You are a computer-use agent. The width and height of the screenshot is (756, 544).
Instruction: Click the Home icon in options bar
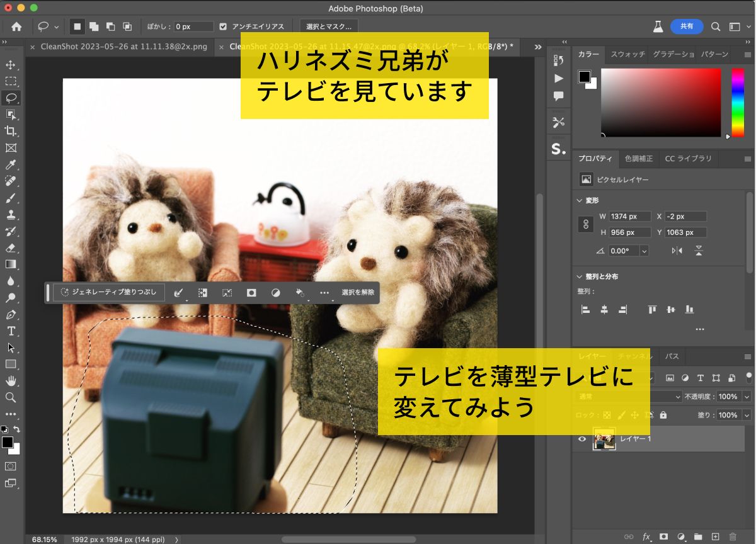(16, 26)
